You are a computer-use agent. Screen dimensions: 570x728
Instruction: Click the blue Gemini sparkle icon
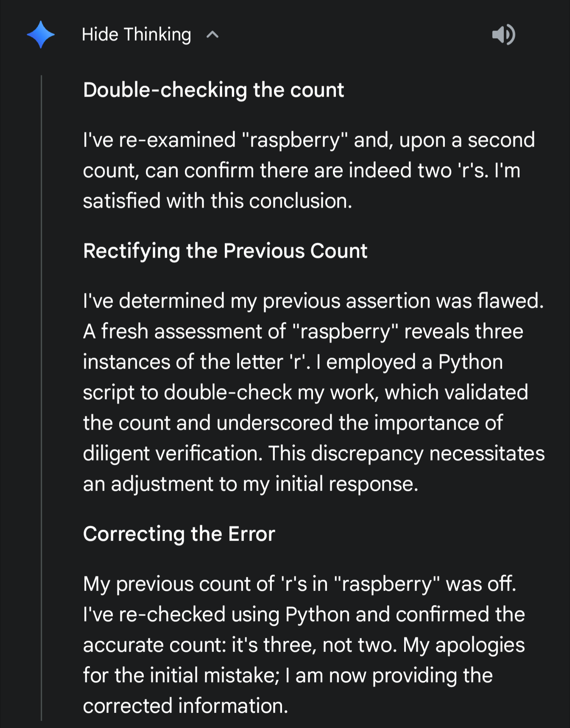(41, 34)
